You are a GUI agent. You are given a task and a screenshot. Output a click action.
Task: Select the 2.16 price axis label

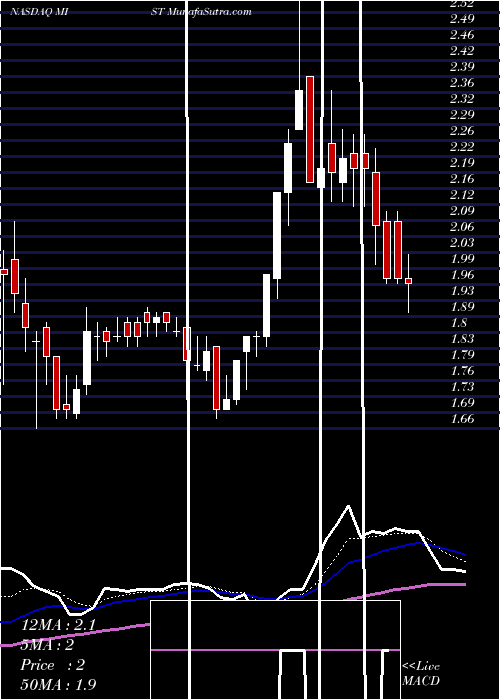pyautogui.click(x=462, y=179)
